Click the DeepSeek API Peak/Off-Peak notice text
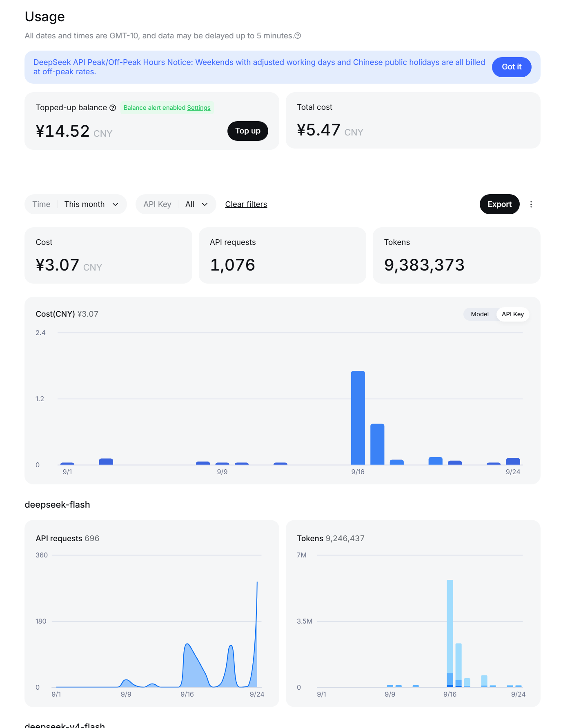This screenshot has width=572, height=728. (x=259, y=67)
